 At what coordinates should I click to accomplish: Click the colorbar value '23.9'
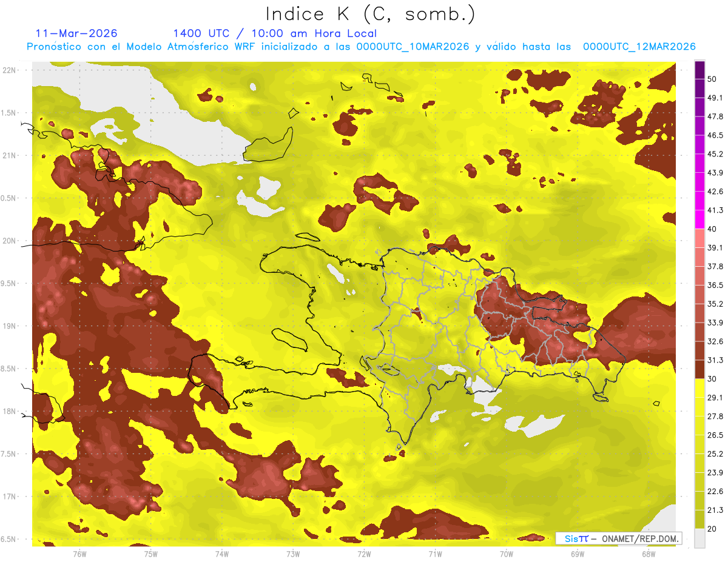click(715, 472)
